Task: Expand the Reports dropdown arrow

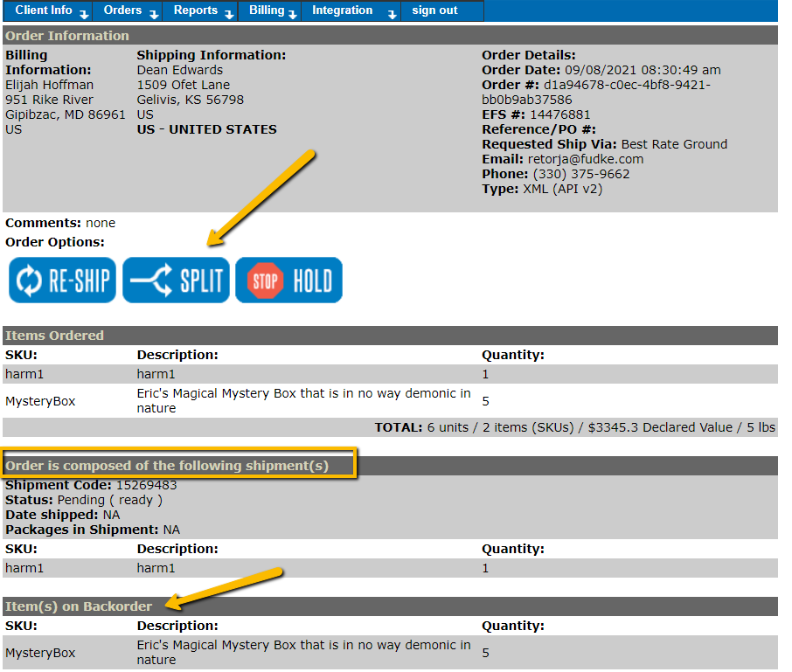Action: (x=229, y=15)
